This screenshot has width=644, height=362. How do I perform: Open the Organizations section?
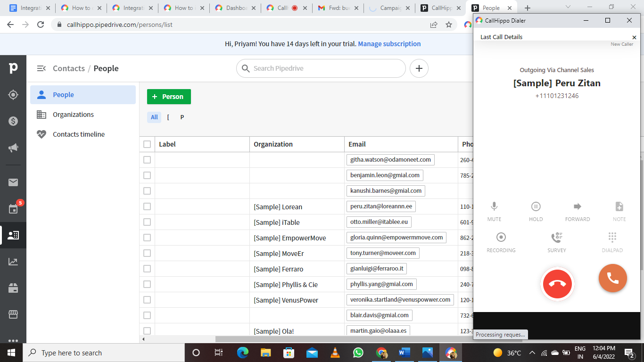[x=83, y=115]
